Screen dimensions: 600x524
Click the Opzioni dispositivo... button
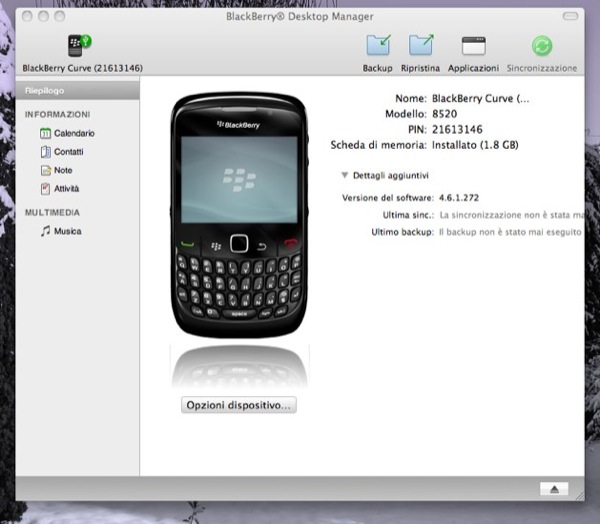[x=239, y=405]
